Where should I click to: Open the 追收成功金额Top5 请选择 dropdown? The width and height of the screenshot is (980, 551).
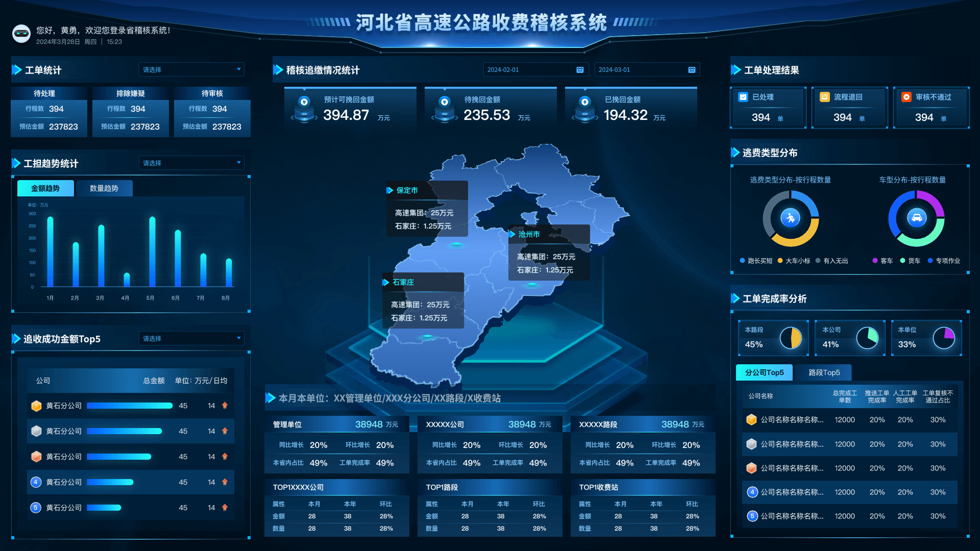(191, 338)
